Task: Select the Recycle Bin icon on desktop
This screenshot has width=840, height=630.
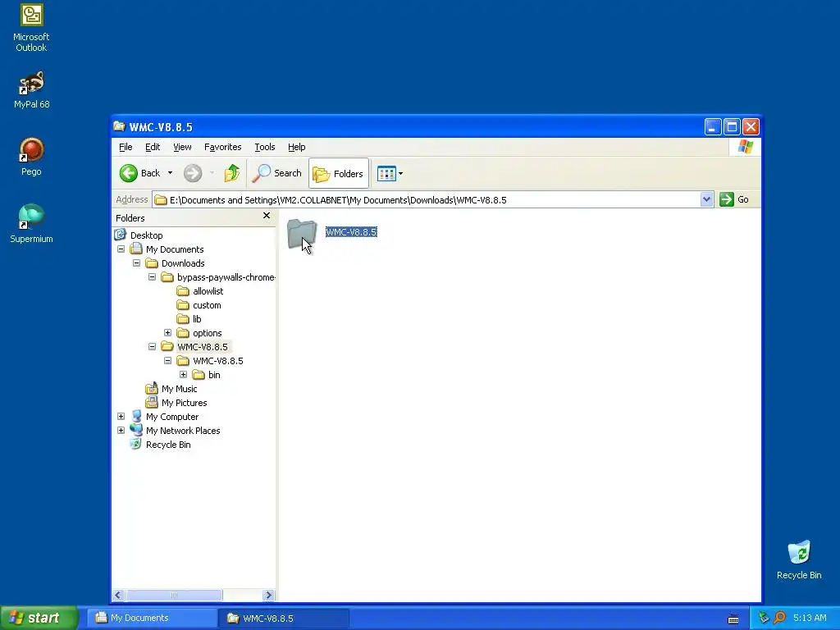Action: coord(799,559)
